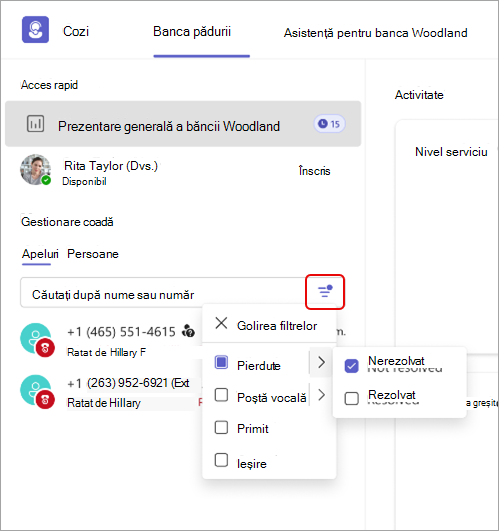Uncheck the Nerezolvat checkbox
This screenshot has width=499, height=531.
point(351,366)
